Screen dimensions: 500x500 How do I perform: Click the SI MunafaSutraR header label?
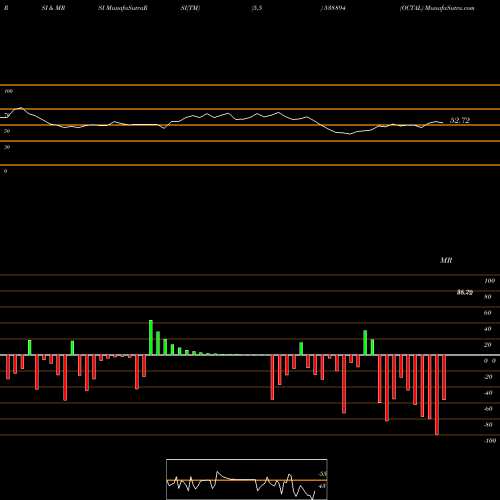[x=123, y=8]
